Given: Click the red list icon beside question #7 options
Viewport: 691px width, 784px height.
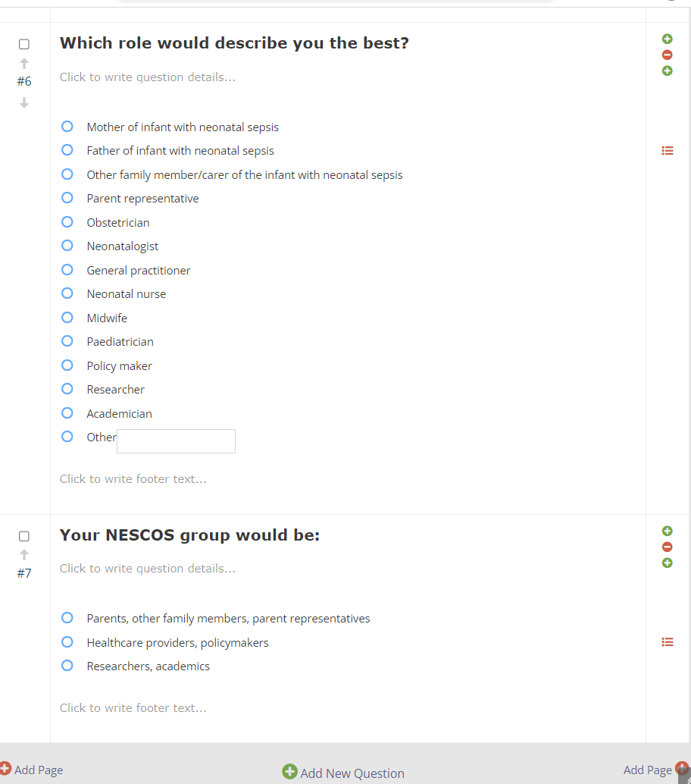Looking at the screenshot, I should coord(668,642).
